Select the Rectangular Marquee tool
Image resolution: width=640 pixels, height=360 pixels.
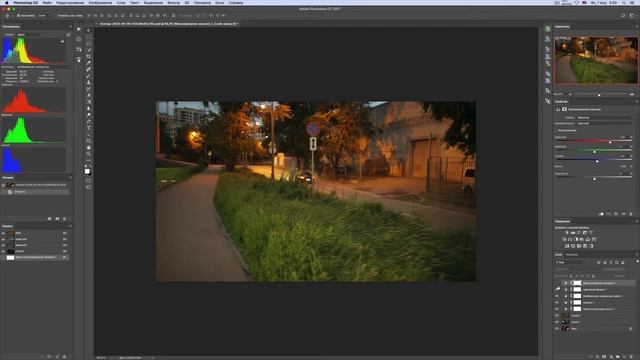[89, 37]
